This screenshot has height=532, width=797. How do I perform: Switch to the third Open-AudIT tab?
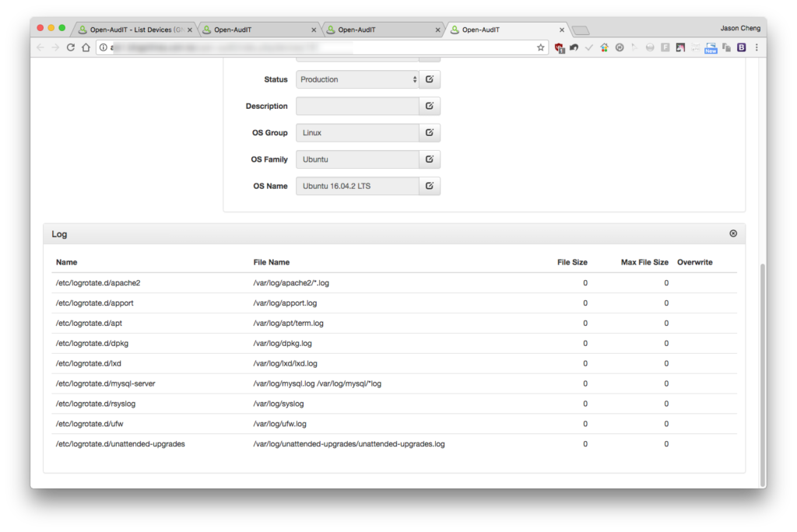[381, 30]
